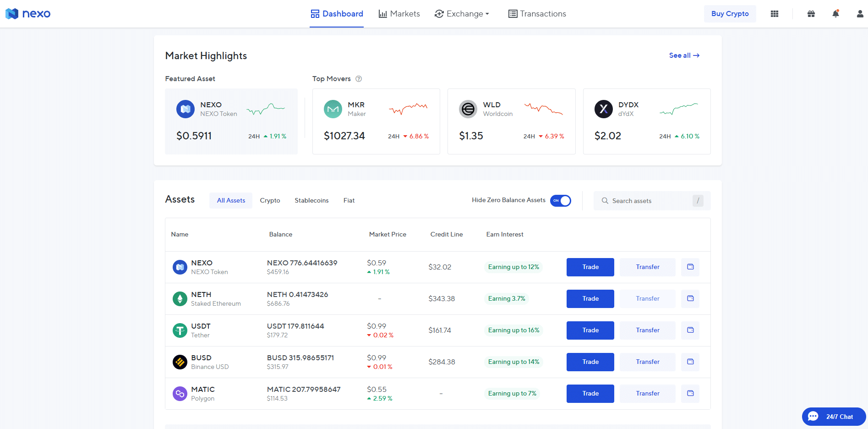The image size is (868, 429).
Task: Open the Markets page
Action: point(399,14)
